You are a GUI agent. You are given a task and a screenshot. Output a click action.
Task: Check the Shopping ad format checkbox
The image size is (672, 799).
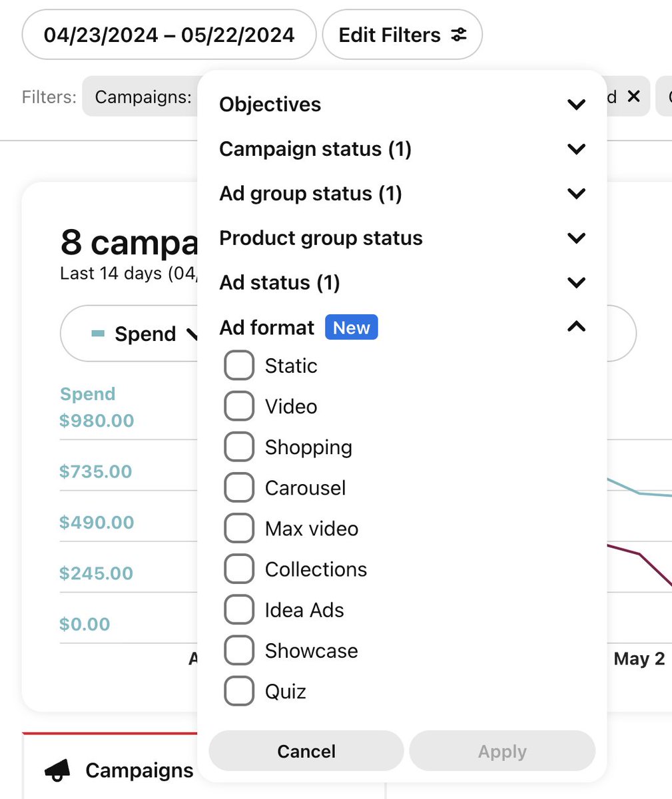click(239, 447)
